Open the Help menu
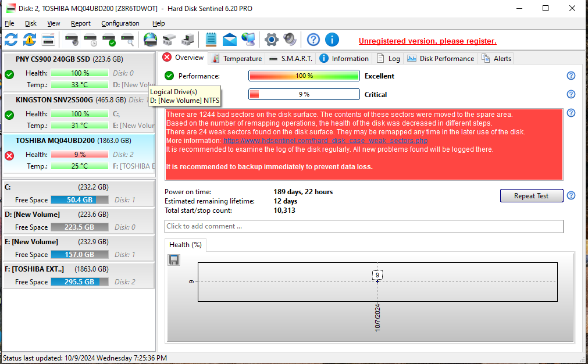The width and height of the screenshot is (588, 364). tap(159, 23)
